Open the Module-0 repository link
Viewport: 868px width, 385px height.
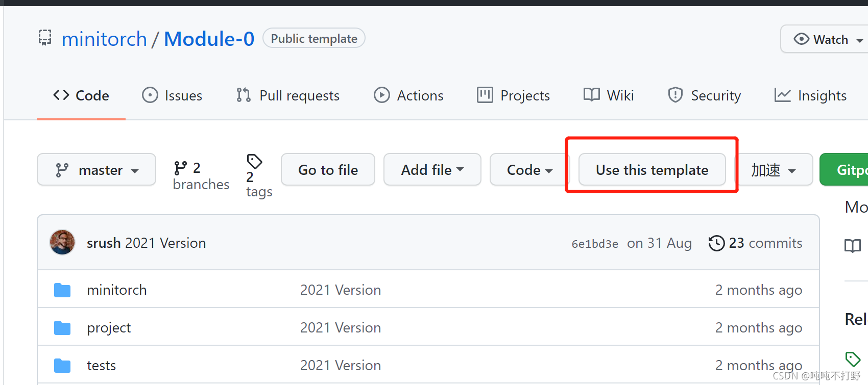tap(209, 39)
